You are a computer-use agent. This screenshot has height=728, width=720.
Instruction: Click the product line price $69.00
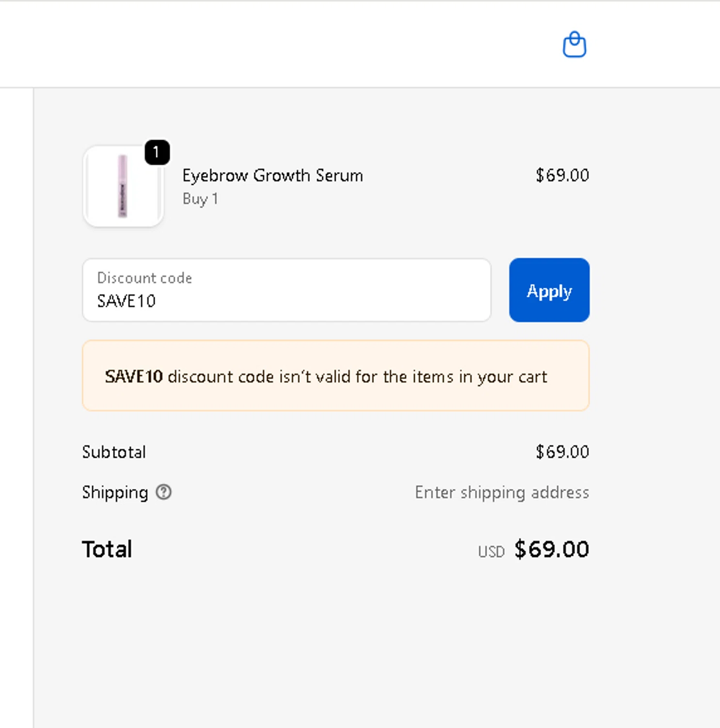pos(562,175)
